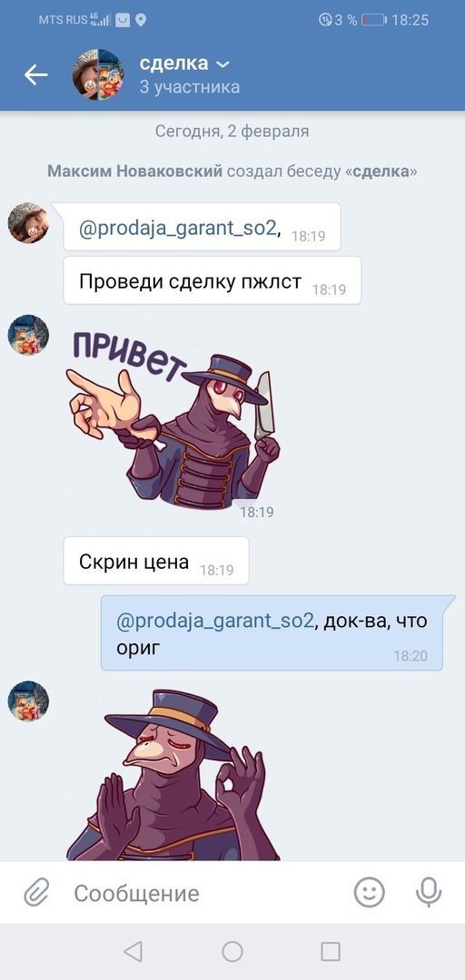This screenshot has width=465, height=980.
Task: Open @prodaja_garant_so2 mention in blue message
Action: coord(214,622)
